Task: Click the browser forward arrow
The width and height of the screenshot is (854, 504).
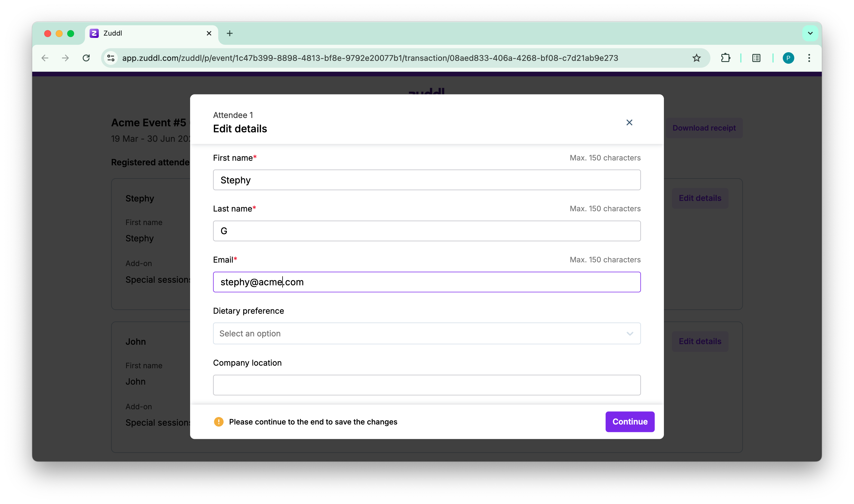Action: pos(65,58)
